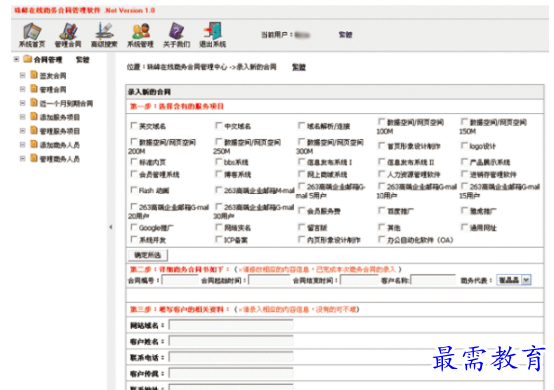This screenshot has height=390, width=554.
Task: Tick the 网上商城系统 checkbox
Action: [301, 174]
